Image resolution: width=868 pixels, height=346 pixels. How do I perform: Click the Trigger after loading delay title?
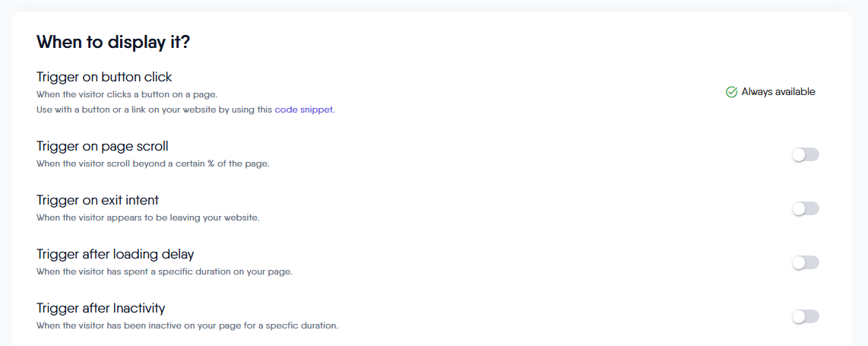tap(116, 254)
